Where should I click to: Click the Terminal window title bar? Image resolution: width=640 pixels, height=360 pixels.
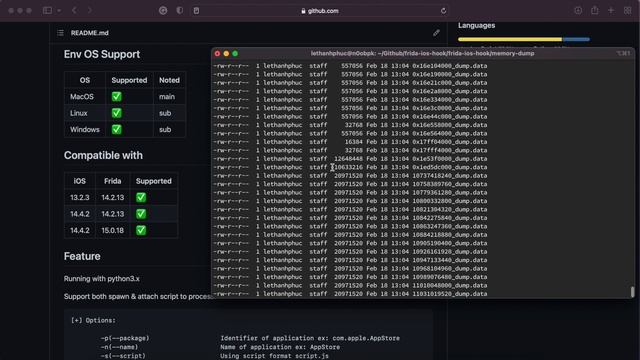(x=422, y=53)
